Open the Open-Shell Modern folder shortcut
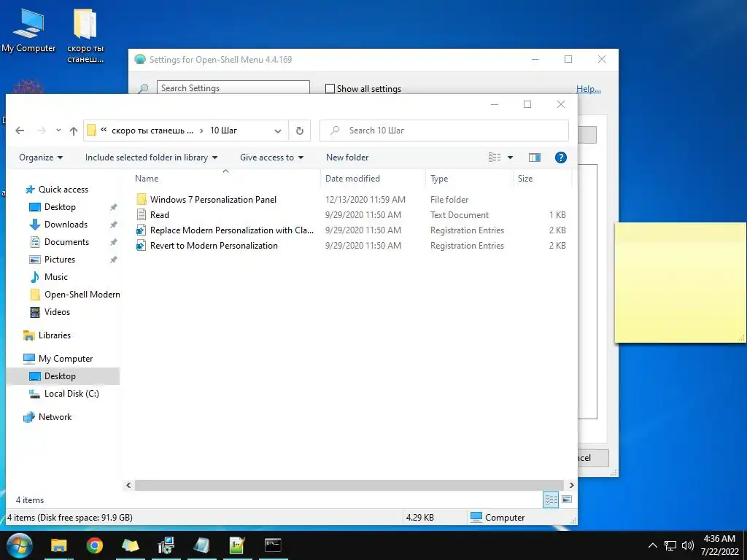Screen dimensions: 747x560 (x=82, y=295)
